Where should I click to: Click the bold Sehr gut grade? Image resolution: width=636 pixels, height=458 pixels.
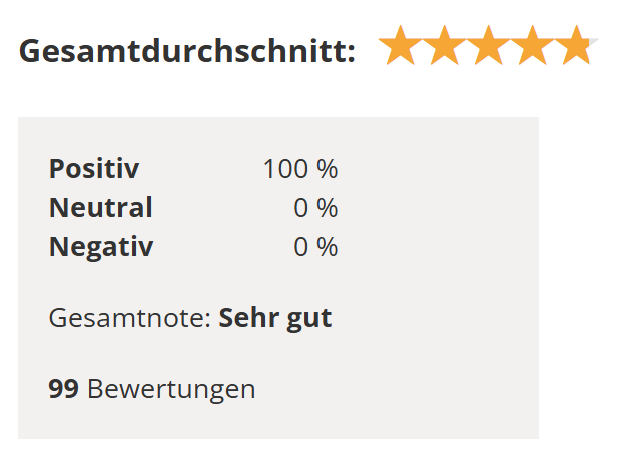(275, 319)
